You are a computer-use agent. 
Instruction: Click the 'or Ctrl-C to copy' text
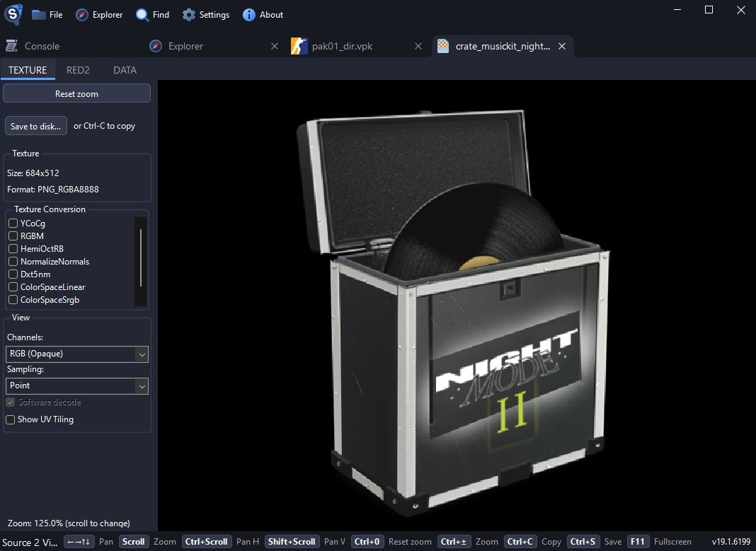pyautogui.click(x=104, y=126)
